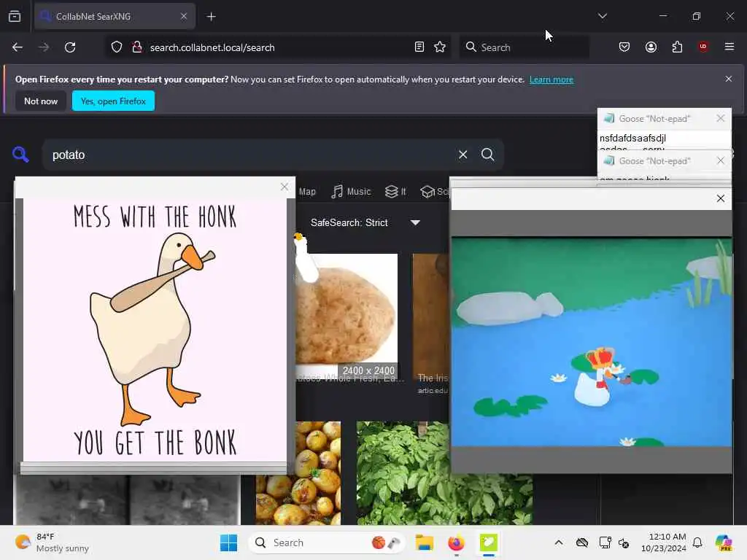The height and width of the screenshot is (560, 747).
Task: Switch to the Music search category
Action: pyautogui.click(x=351, y=192)
